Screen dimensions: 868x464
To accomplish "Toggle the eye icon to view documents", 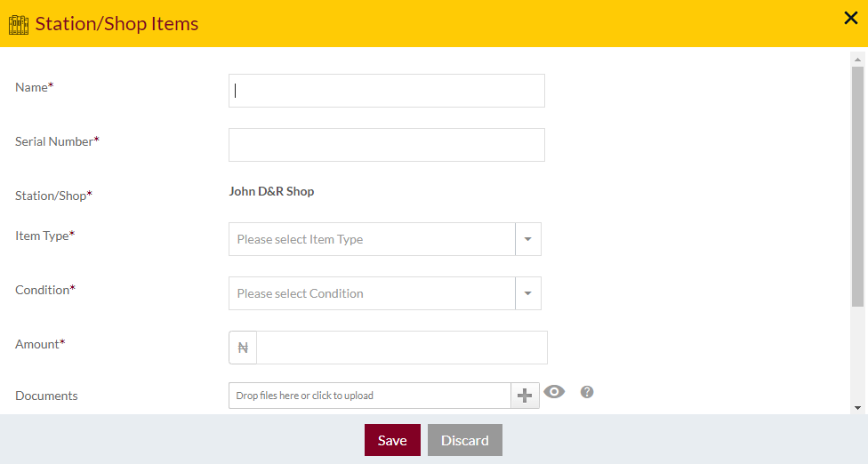I will (554, 391).
